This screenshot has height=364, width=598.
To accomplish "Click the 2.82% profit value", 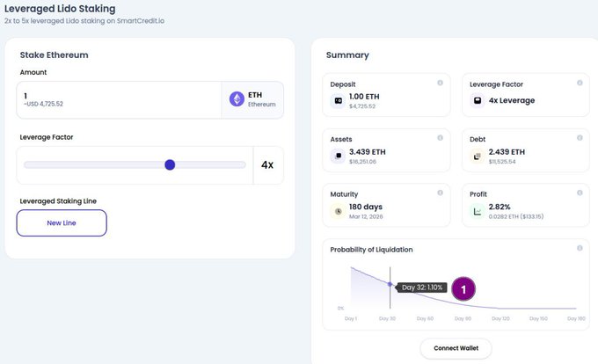I will click(x=500, y=207).
